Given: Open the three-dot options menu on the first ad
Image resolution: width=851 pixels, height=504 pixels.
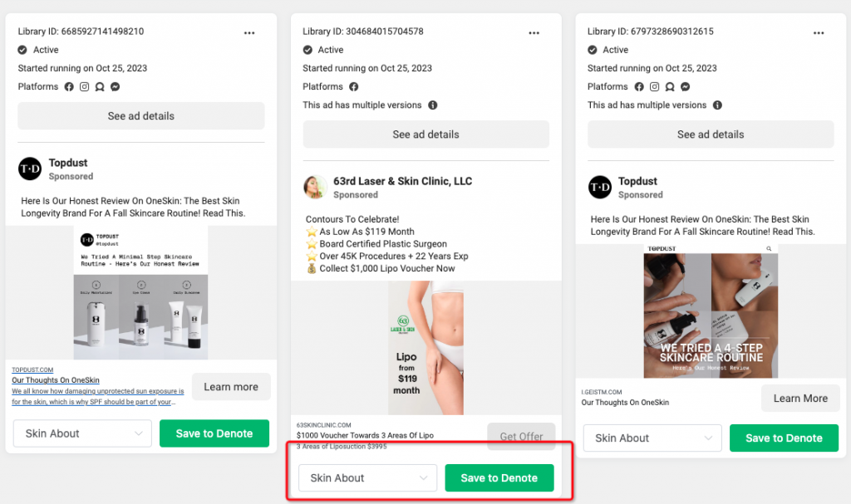Looking at the screenshot, I should (x=249, y=32).
